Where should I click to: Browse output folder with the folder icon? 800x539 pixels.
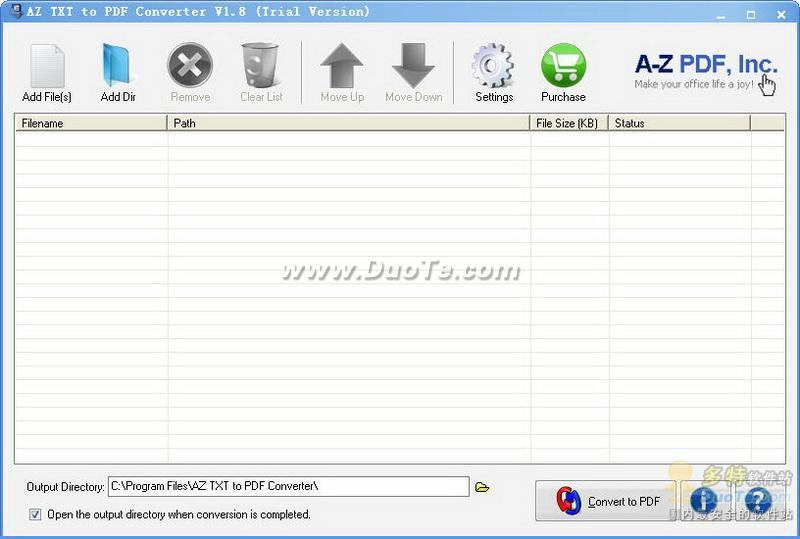[x=482, y=487]
